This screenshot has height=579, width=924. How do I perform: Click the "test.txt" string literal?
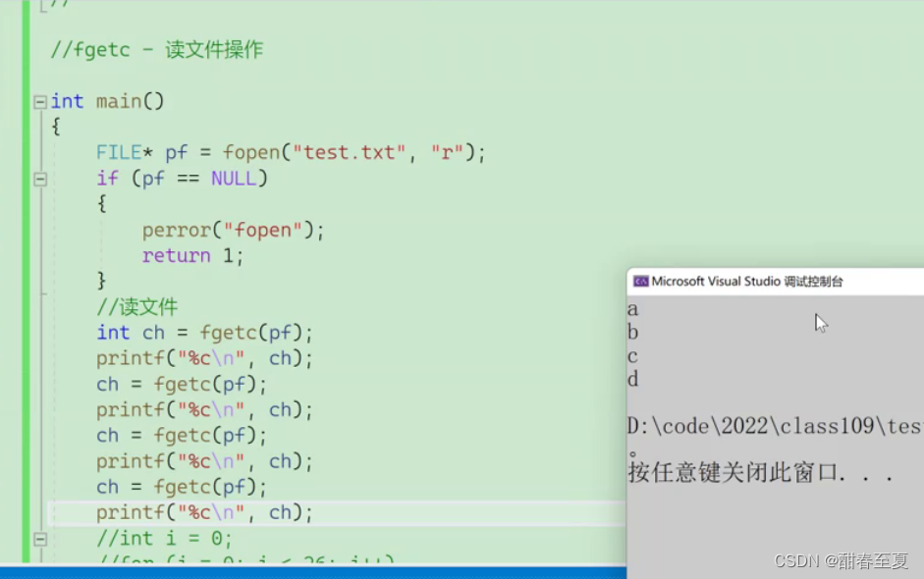point(350,153)
